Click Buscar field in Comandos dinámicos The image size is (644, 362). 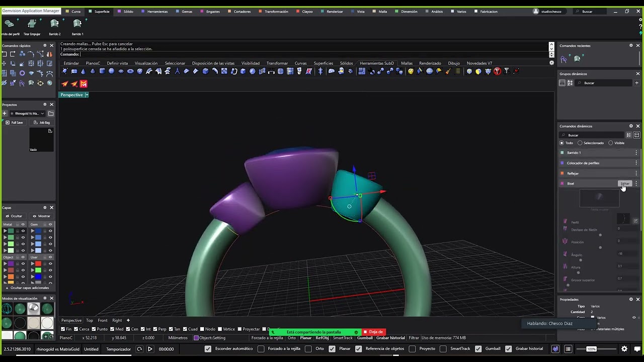(592, 135)
